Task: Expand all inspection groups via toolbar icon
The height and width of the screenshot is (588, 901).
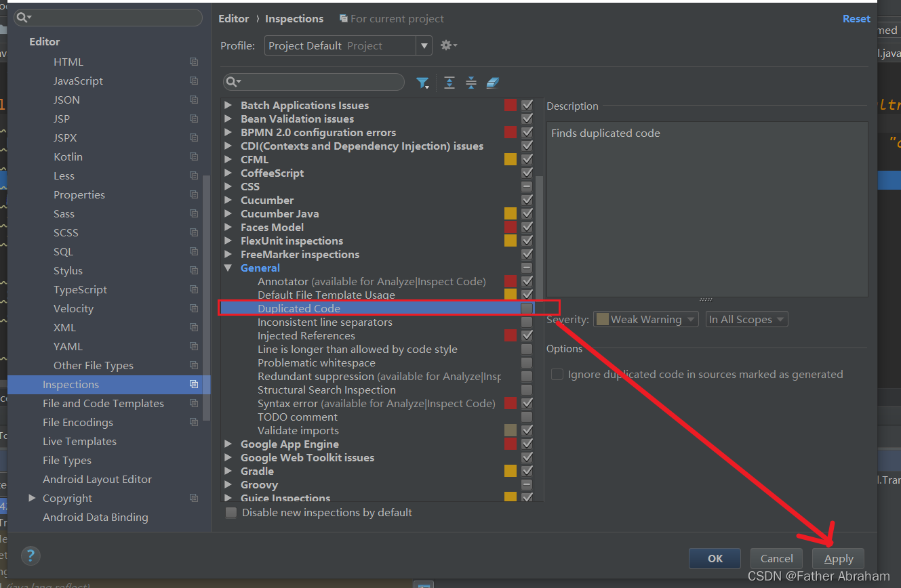Action: tap(449, 82)
